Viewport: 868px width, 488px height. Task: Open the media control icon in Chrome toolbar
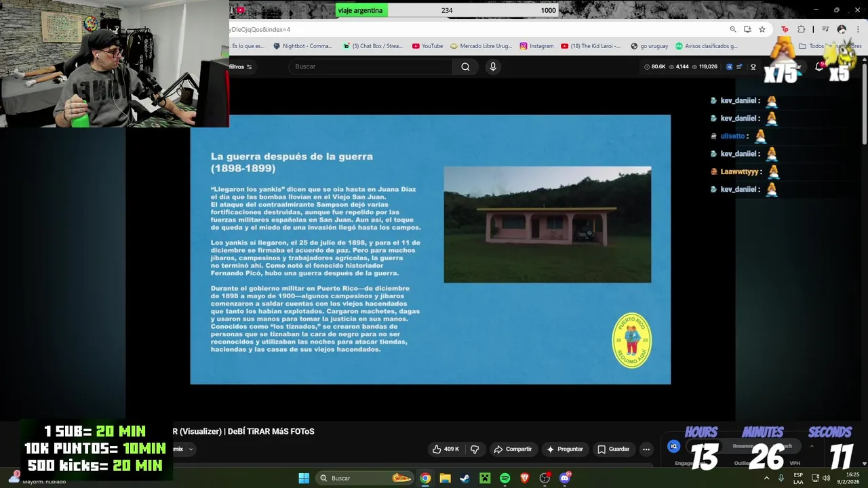coord(825,29)
